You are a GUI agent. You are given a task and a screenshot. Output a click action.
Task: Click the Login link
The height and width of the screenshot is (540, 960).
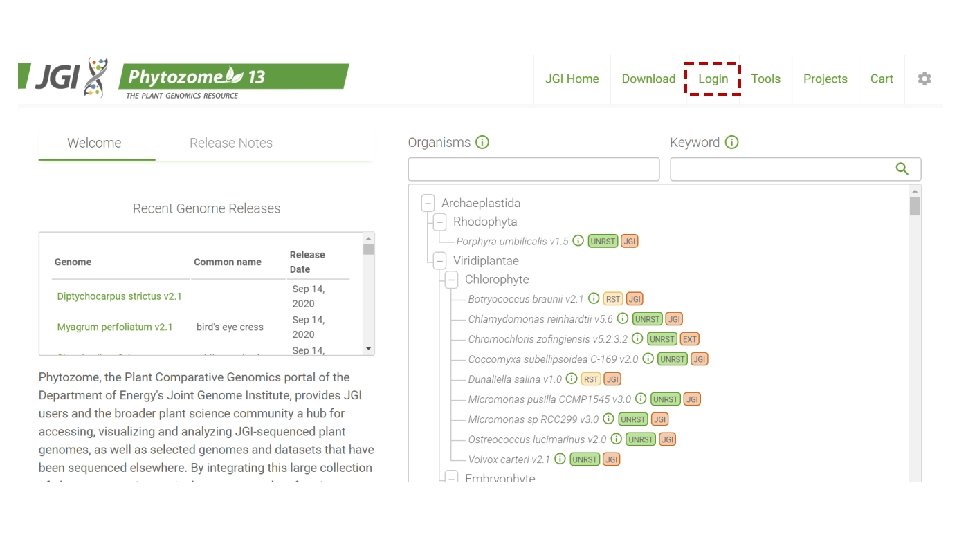pyautogui.click(x=713, y=78)
